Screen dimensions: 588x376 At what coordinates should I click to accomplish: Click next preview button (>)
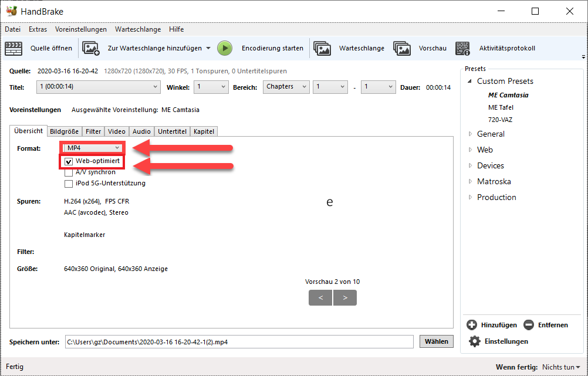click(x=345, y=297)
